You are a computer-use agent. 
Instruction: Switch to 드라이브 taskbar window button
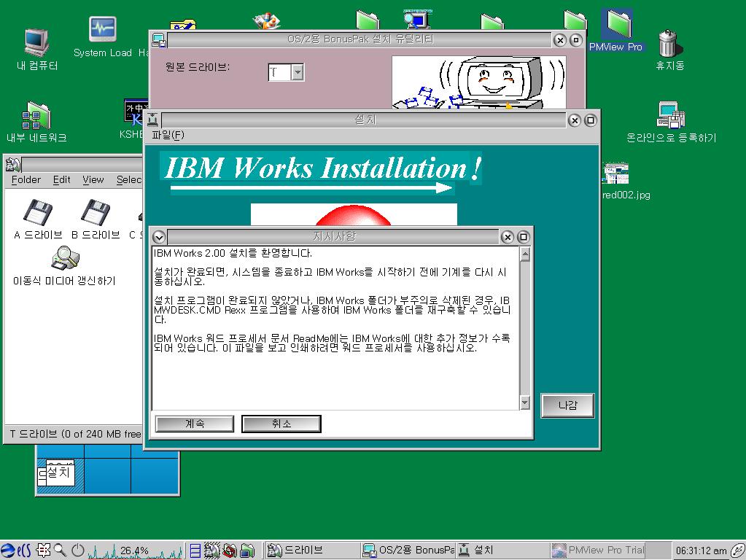tap(311, 551)
